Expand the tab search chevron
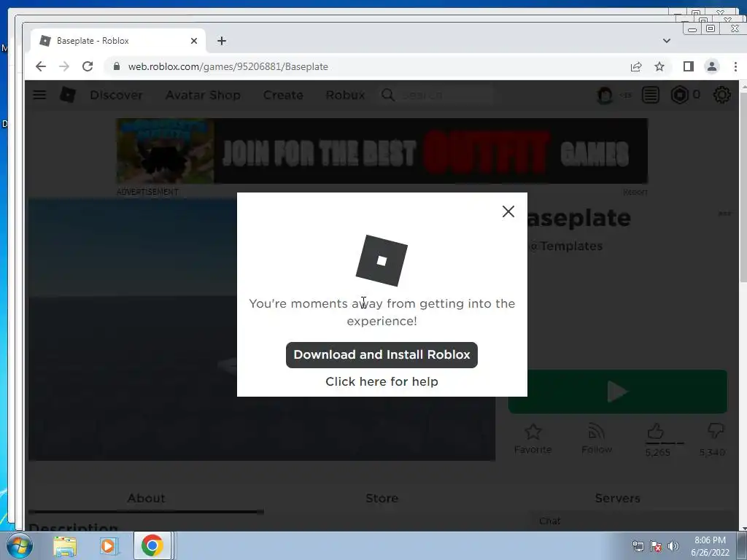747x560 pixels. (667, 41)
